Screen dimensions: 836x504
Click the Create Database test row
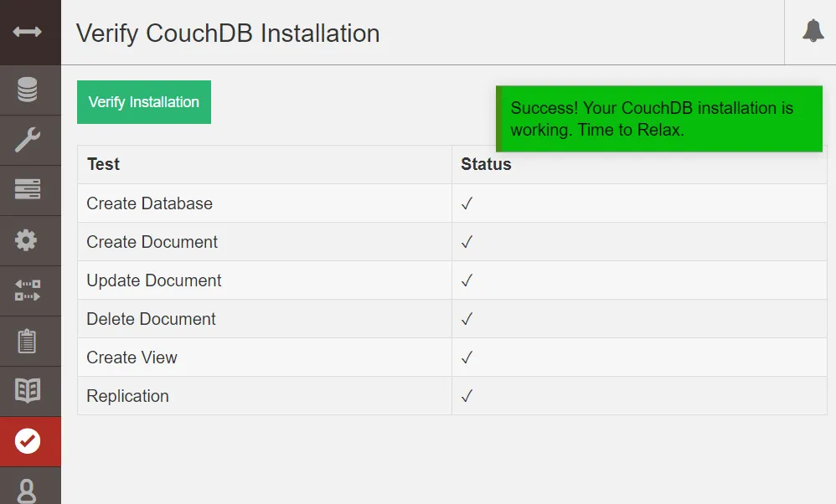pyautogui.click(x=452, y=203)
